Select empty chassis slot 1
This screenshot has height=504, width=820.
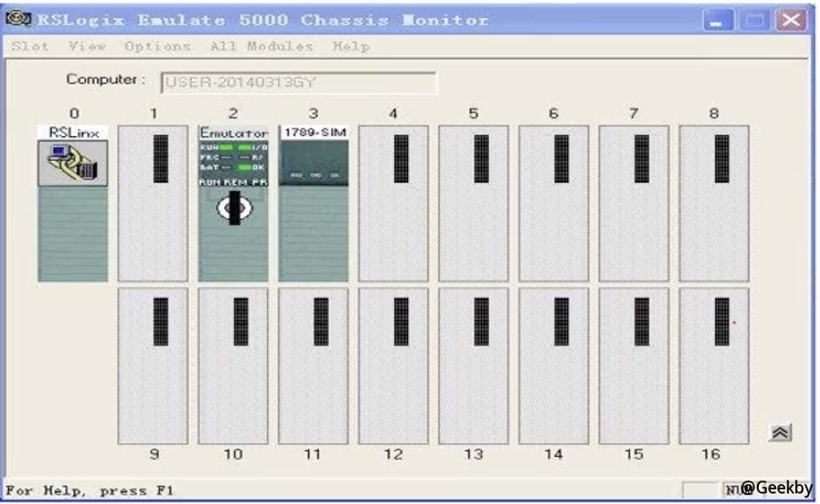tap(152, 203)
